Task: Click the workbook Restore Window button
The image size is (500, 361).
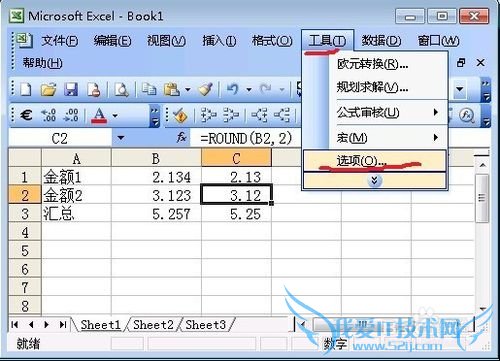Action: (x=461, y=63)
